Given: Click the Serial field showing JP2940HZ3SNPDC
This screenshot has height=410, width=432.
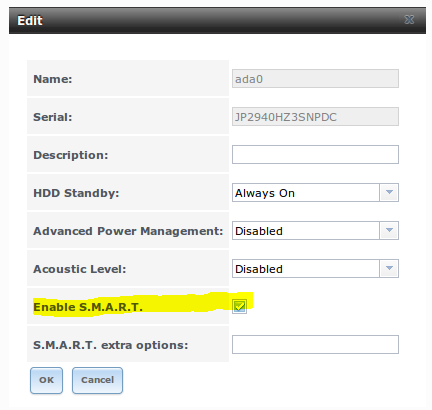Looking at the screenshot, I should coord(315,117).
